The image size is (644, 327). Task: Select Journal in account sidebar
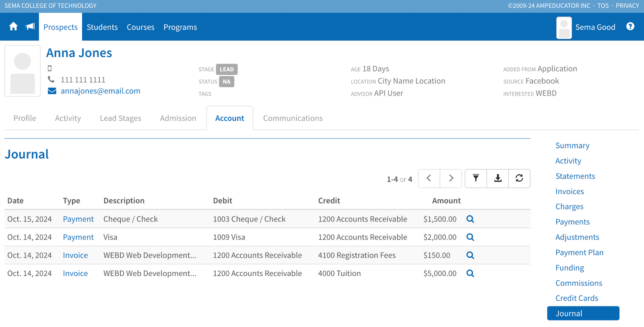(x=583, y=313)
